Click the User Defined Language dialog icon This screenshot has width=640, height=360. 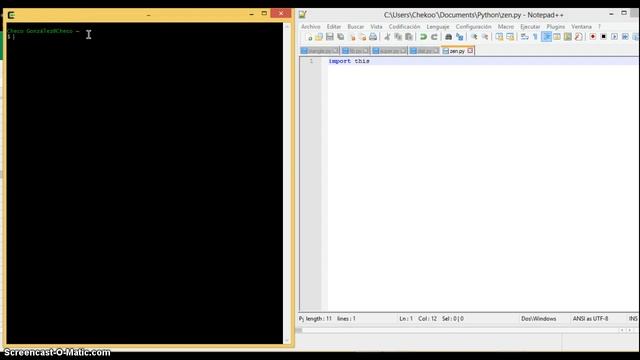tap(557, 37)
